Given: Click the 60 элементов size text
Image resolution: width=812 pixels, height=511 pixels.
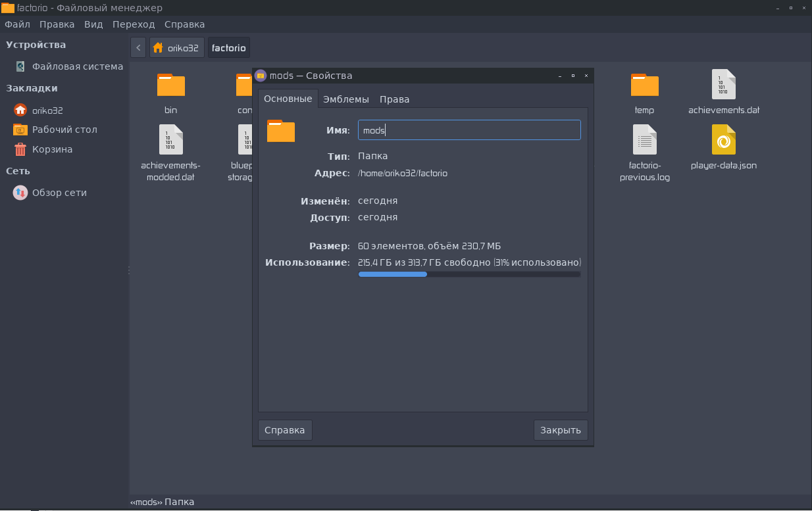Looking at the screenshot, I should tap(430, 246).
